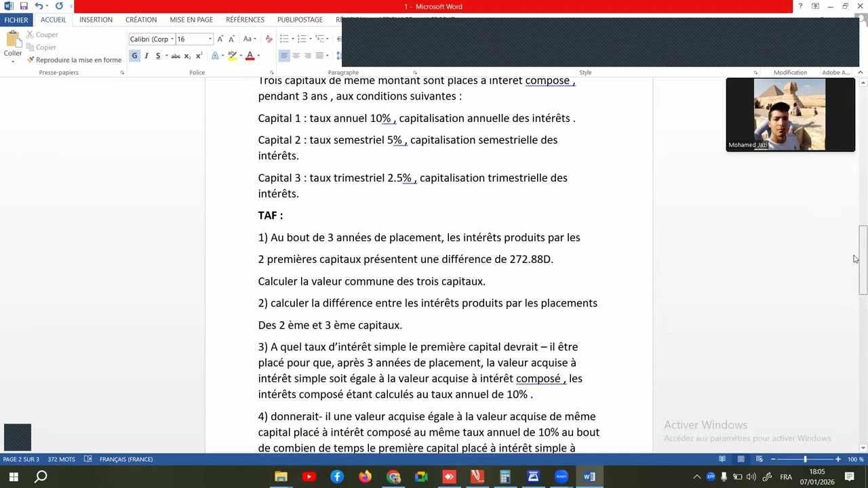This screenshot has width=868, height=488.
Task: Switch to the INSERTION tab
Action: pos(96,20)
